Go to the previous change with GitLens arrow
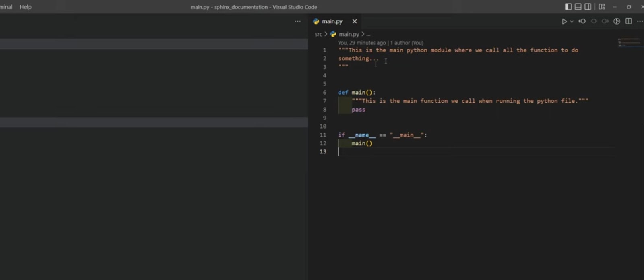The width and height of the screenshot is (644, 280). [x=582, y=21]
